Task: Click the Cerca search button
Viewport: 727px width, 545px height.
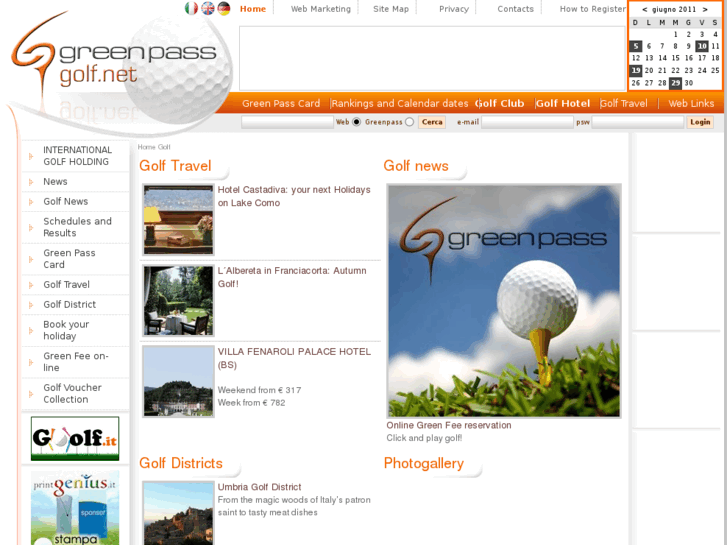Action: pyautogui.click(x=432, y=122)
